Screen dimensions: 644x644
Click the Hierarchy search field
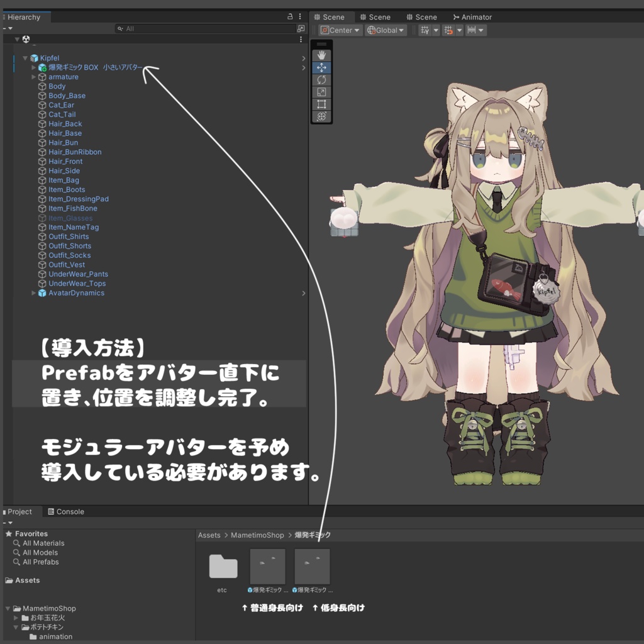(x=189, y=28)
